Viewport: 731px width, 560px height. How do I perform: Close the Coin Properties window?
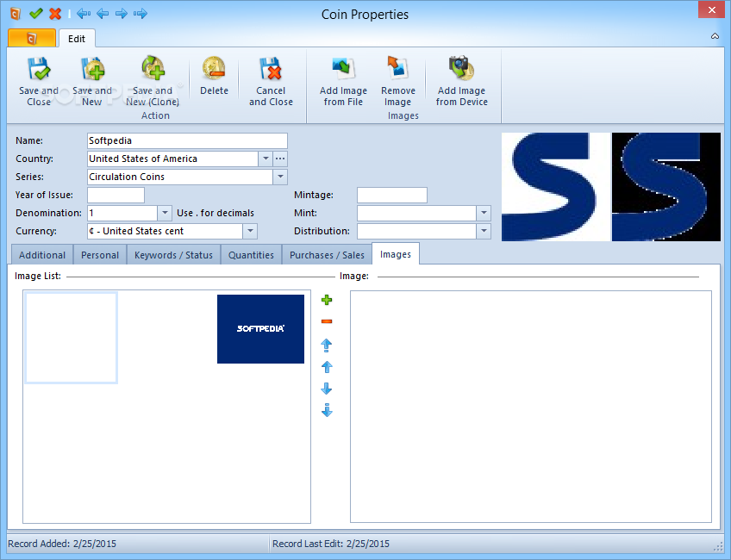[x=712, y=9]
